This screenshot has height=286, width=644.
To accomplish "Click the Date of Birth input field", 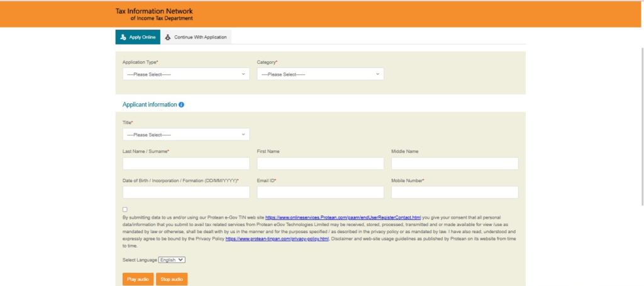I will pyautogui.click(x=186, y=193).
